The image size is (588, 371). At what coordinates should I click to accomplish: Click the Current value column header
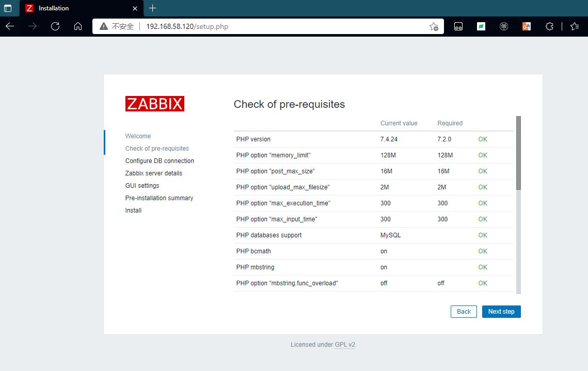[x=399, y=123]
